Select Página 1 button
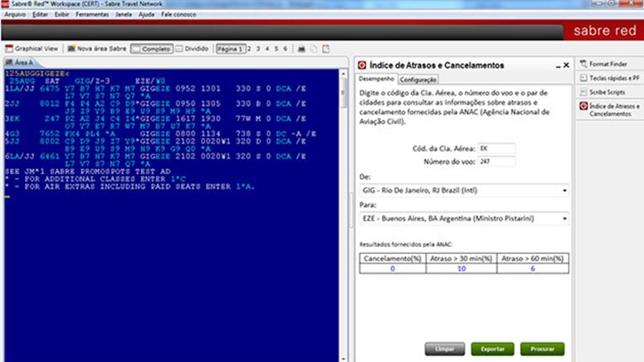 click(231, 49)
